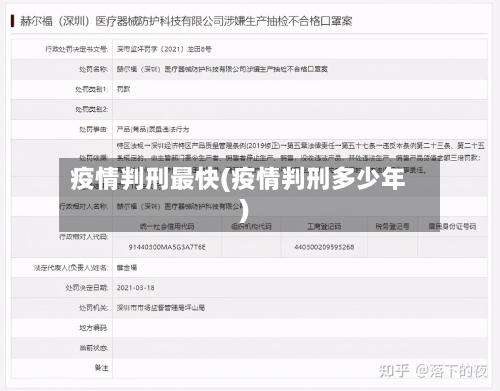The height and width of the screenshot is (391, 500).
Task: Select the 地方编码 label
Action: click(x=93, y=328)
